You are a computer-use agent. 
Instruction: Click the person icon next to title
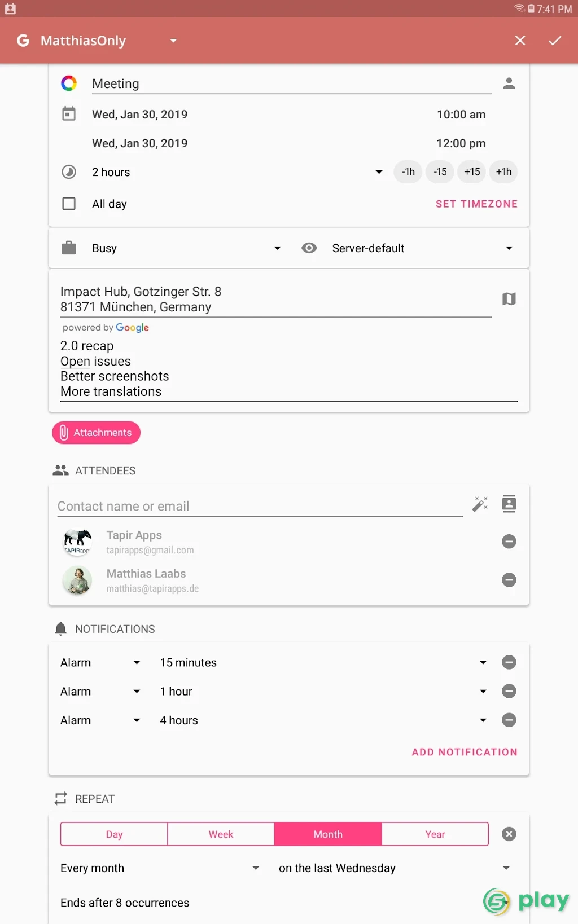509,83
